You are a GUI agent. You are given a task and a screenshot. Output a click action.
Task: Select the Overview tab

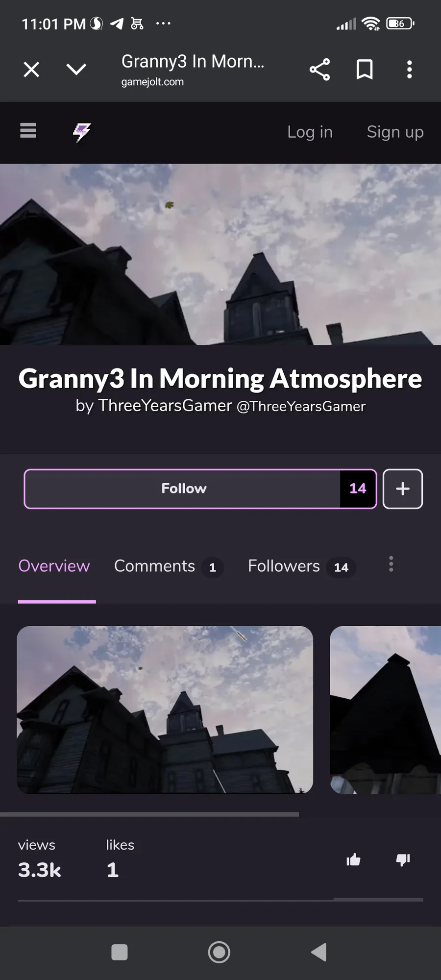tap(54, 566)
